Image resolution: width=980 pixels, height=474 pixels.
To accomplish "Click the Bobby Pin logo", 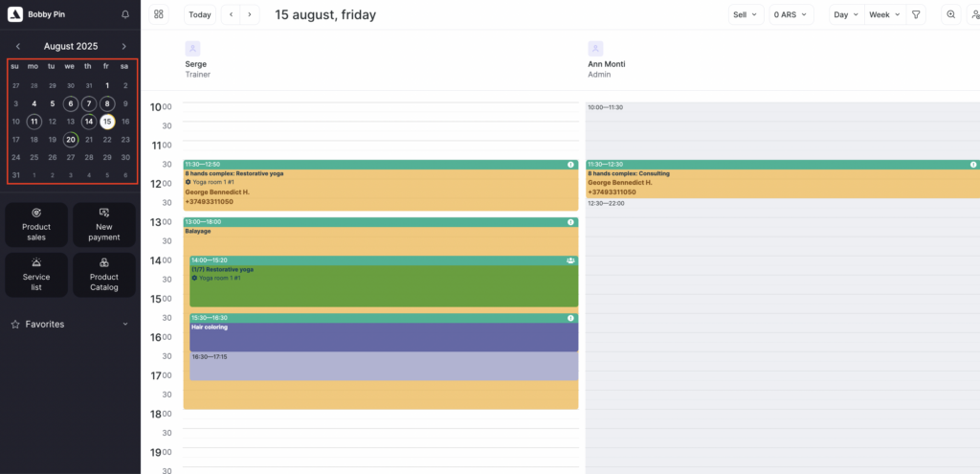I will (15, 14).
